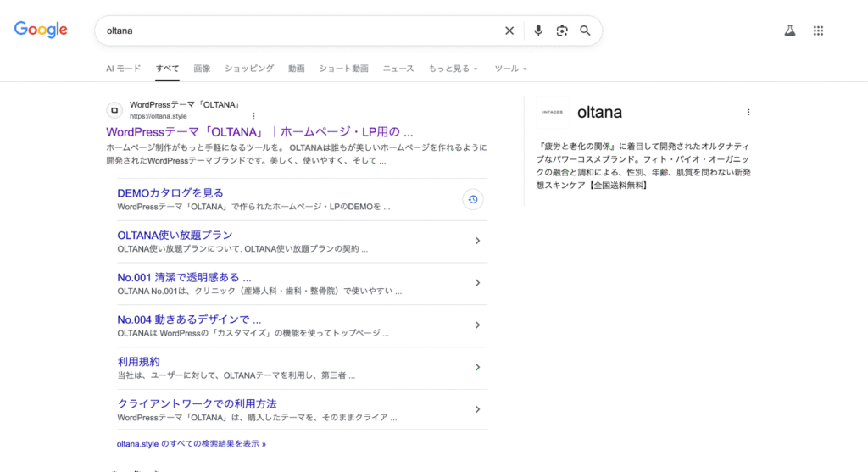Open Search Labs flask icon
868x472 pixels.
(x=789, y=31)
